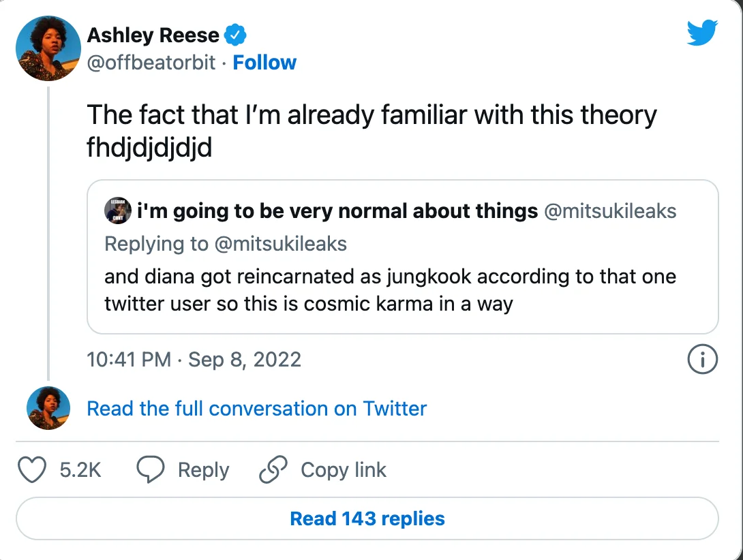The width and height of the screenshot is (743, 560).
Task: Open the 10:41 PM Sep 8, 2022 timestamp
Action: coord(194,359)
